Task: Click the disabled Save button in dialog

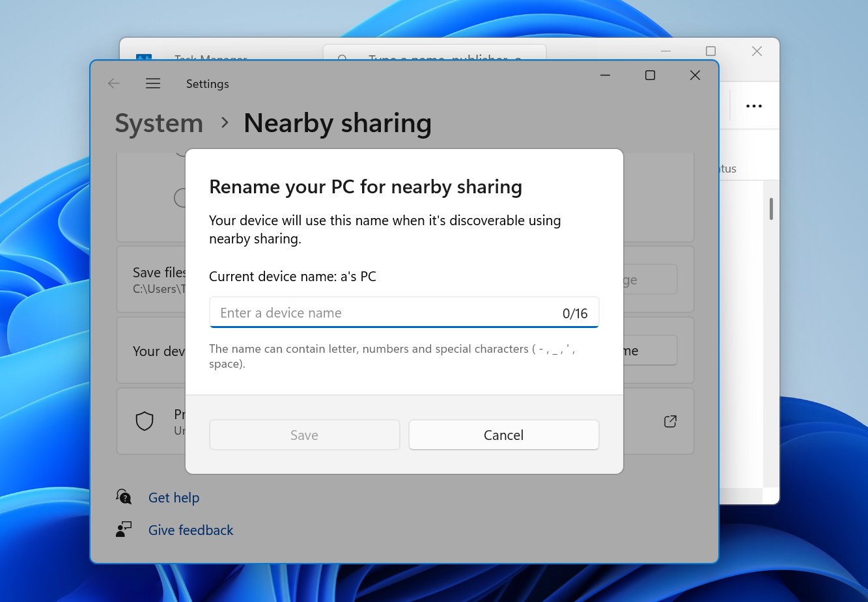Action: point(305,435)
